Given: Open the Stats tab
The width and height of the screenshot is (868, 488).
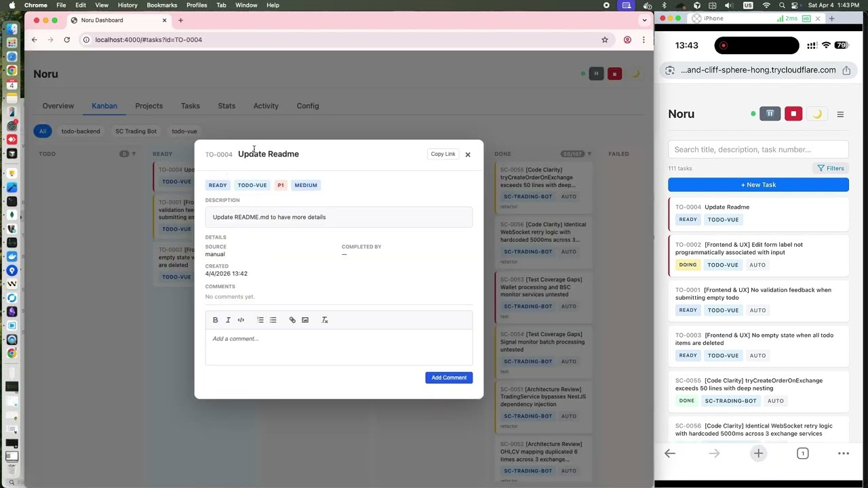Looking at the screenshot, I should pos(226,106).
